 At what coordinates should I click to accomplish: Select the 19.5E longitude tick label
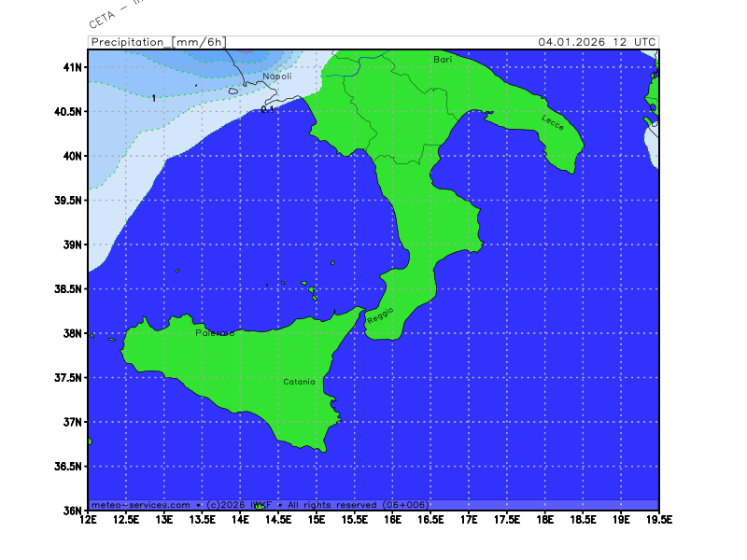[x=657, y=519]
